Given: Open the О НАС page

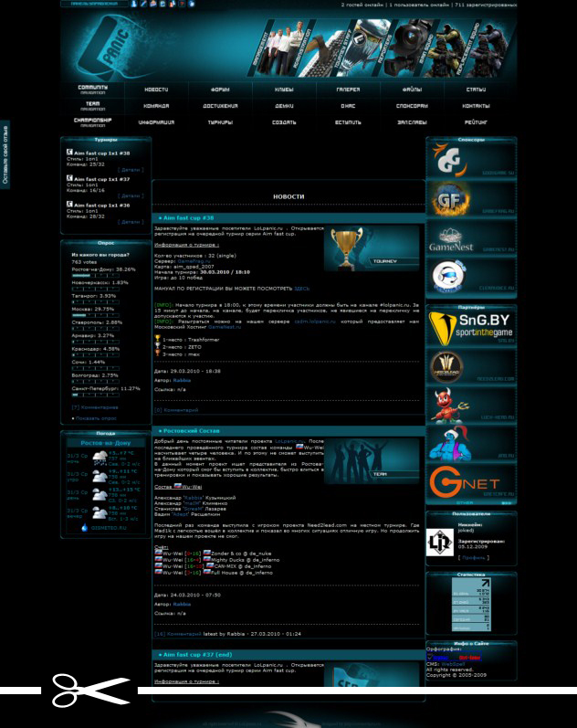Looking at the screenshot, I should tap(348, 106).
